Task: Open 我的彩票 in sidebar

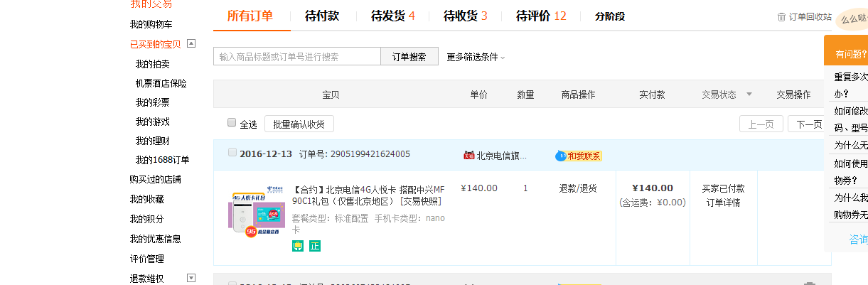Action: point(153,102)
